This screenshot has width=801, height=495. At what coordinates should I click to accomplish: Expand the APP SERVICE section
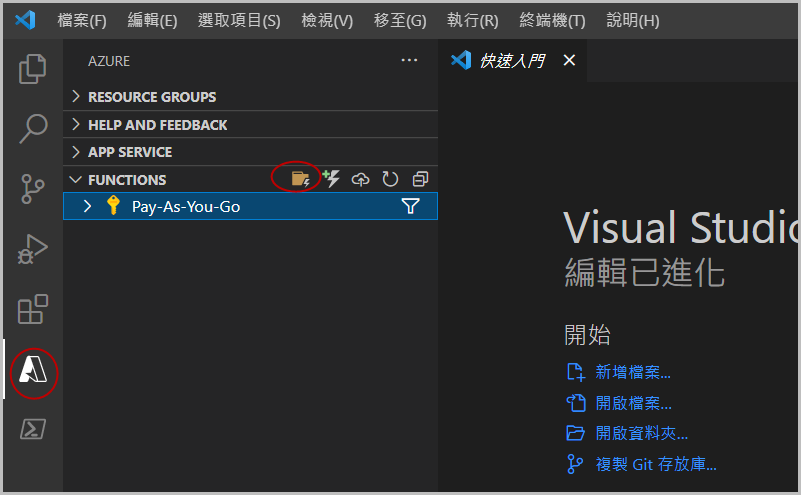[129, 152]
